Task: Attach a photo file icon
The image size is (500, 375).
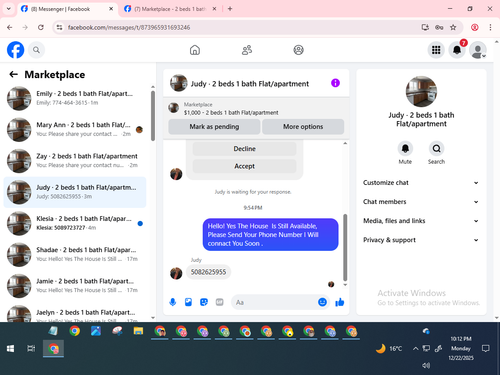Action: (x=188, y=302)
